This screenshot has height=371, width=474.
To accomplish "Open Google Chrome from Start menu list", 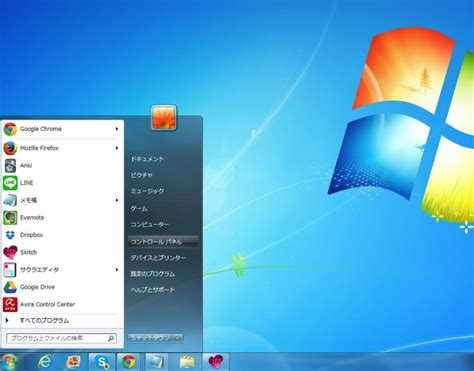I will click(x=62, y=129).
